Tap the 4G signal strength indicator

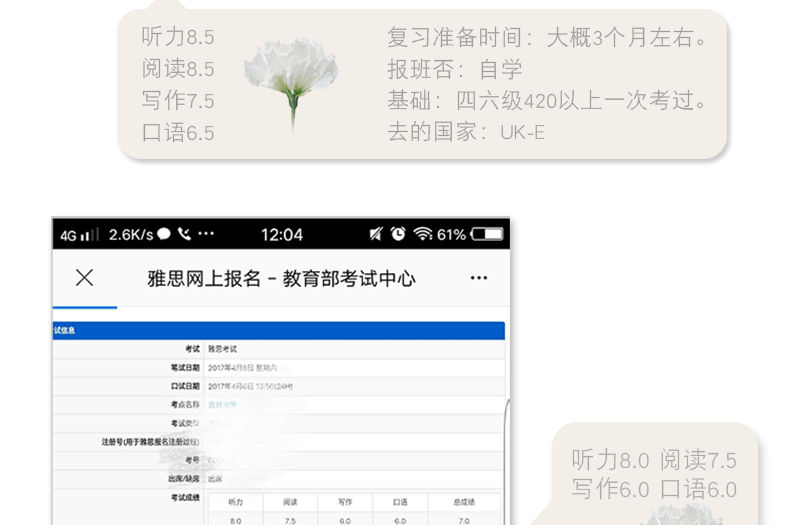point(79,235)
